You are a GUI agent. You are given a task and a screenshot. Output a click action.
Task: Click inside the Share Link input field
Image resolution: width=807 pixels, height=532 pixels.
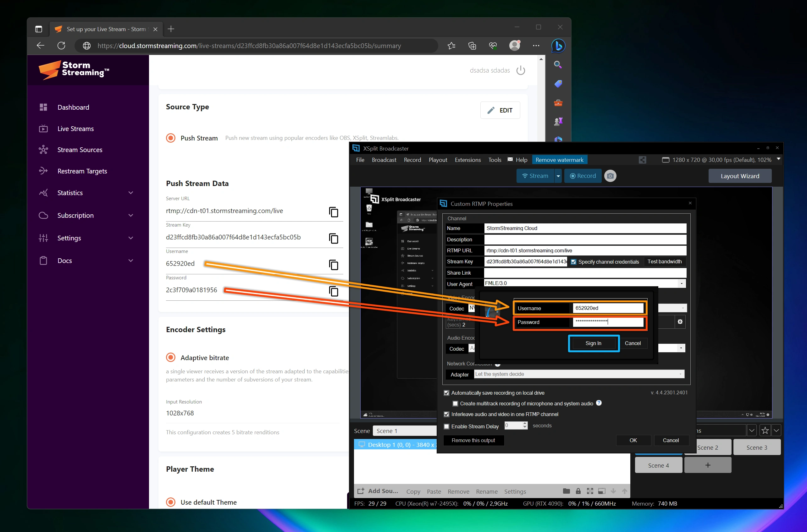577,273
